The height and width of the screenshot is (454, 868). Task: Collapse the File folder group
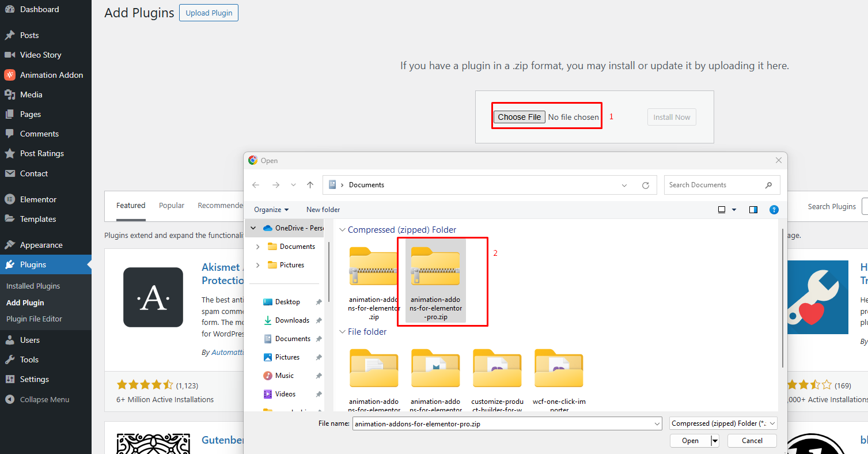(x=343, y=332)
